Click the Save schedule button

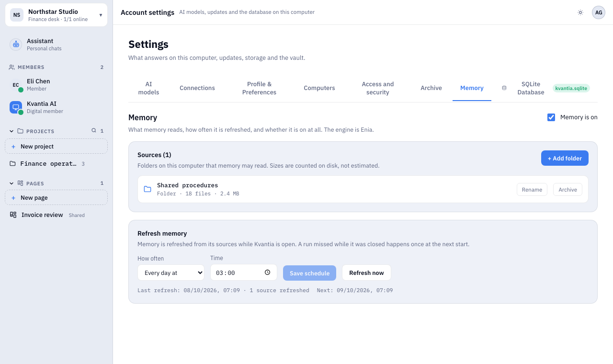coord(309,273)
